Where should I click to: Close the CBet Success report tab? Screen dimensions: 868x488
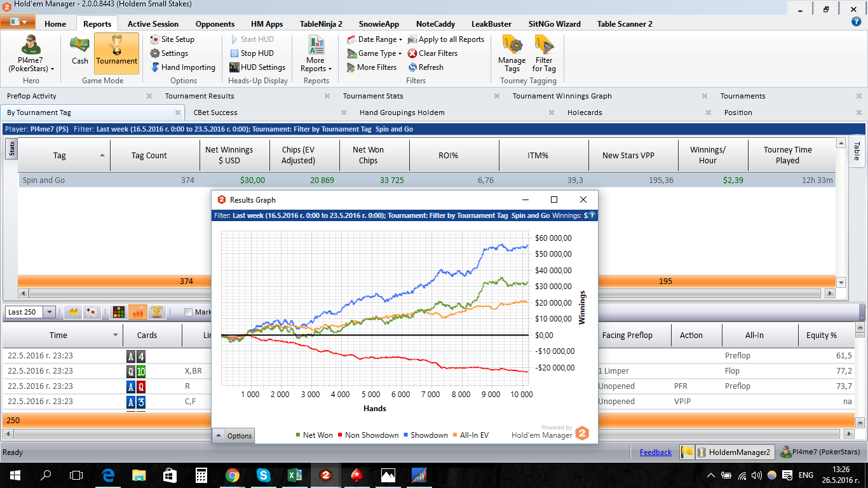click(344, 112)
